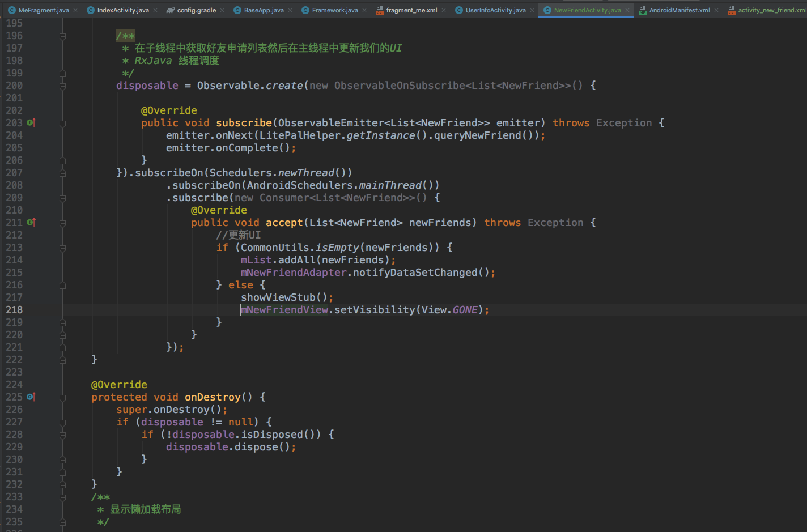Viewport: 807px width, 532px height.
Task: Click the comment fold marker on line 235
Action: tap(62, 522)
